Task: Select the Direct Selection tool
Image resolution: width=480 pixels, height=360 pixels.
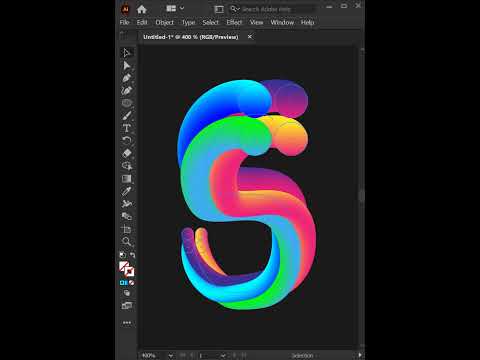Action: coord(127,65)
